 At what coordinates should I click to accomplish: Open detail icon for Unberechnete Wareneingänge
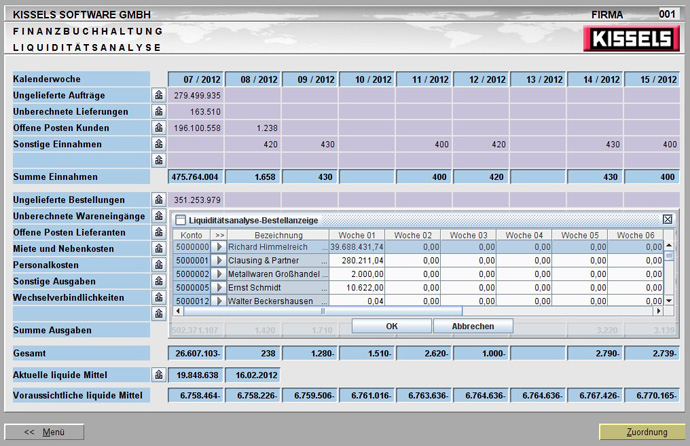click(x=158, y=216)
